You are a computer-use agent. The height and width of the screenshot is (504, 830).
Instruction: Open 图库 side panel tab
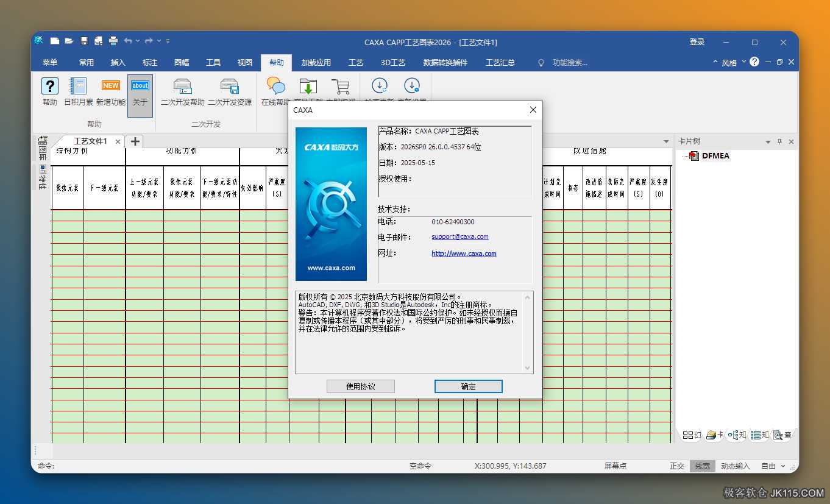[42, 147]
